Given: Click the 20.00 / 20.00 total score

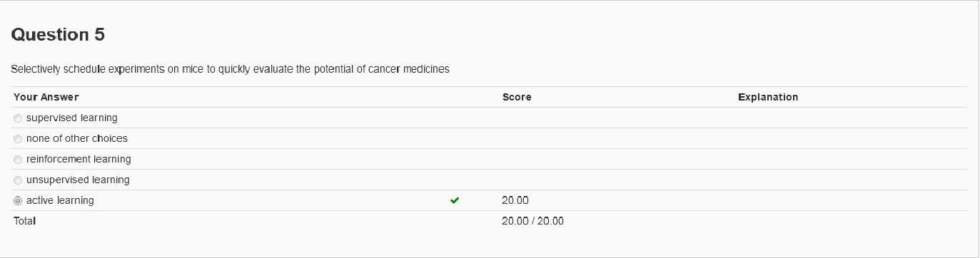Looking at the screenshot, I should [x=532, y=221].
